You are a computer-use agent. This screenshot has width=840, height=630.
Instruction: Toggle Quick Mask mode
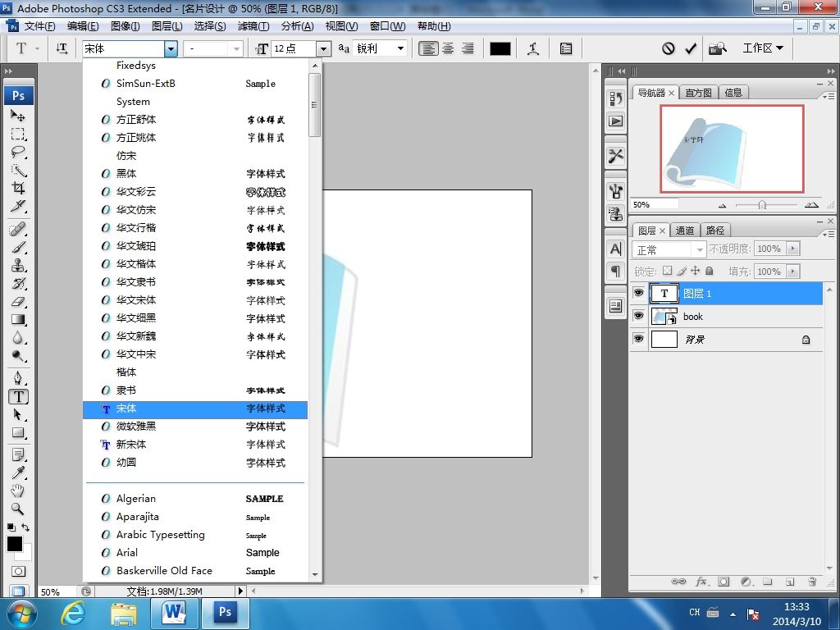point(18,571)
